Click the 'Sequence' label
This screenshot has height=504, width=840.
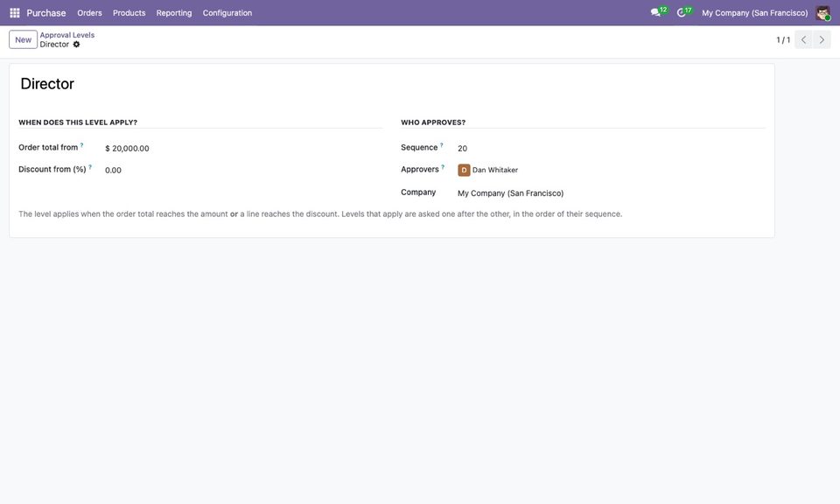point(419,147)
